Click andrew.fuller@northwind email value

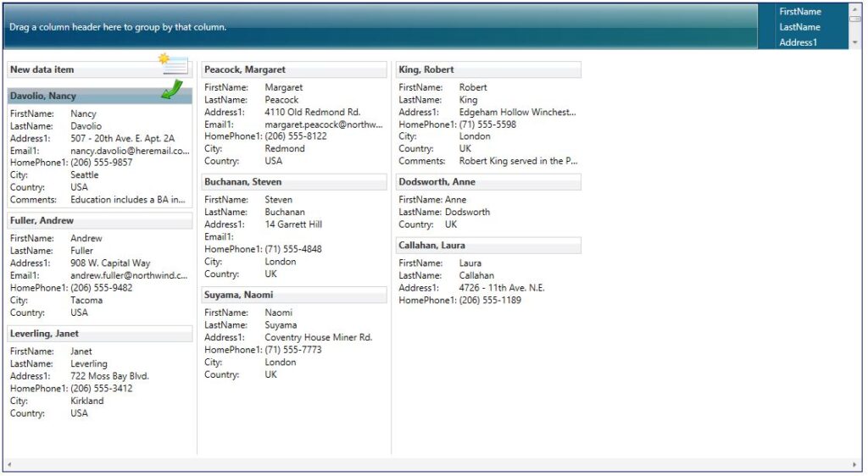click(129, 275)
